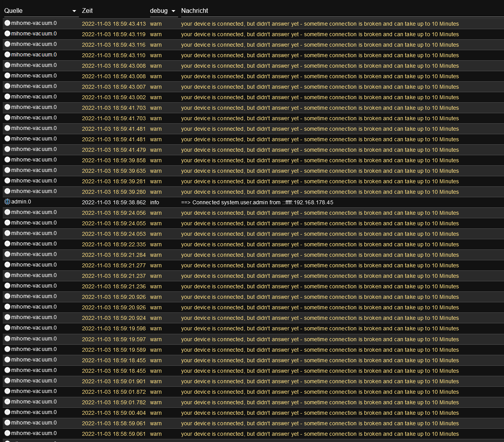Open the debug log level dropdown

coord(163,11)
